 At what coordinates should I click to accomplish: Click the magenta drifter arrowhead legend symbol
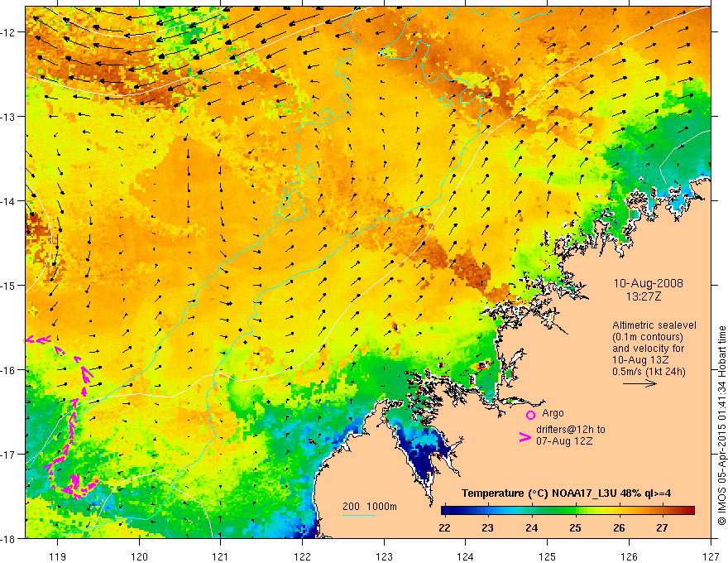[524, 437]
